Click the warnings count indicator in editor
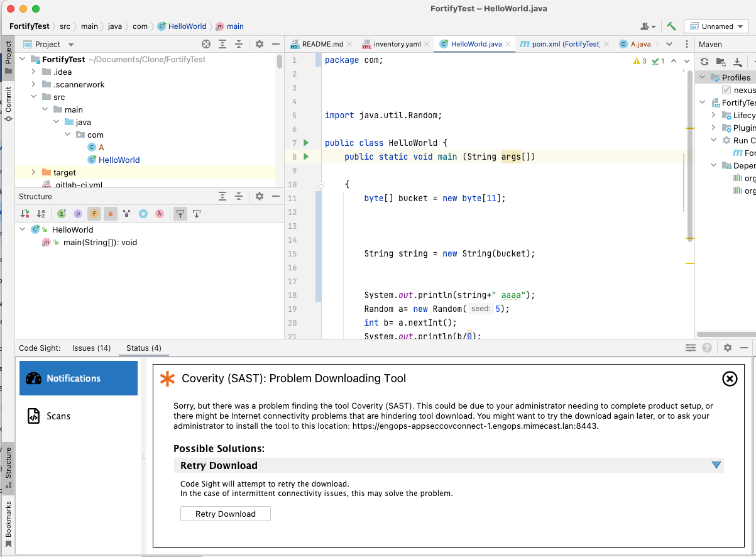This screenshot has height=557, width=756. pos(640,61)
